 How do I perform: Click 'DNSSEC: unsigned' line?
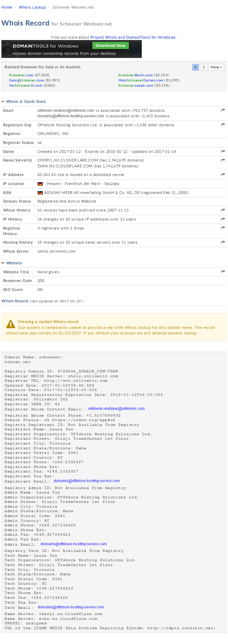tap(26, 623)
